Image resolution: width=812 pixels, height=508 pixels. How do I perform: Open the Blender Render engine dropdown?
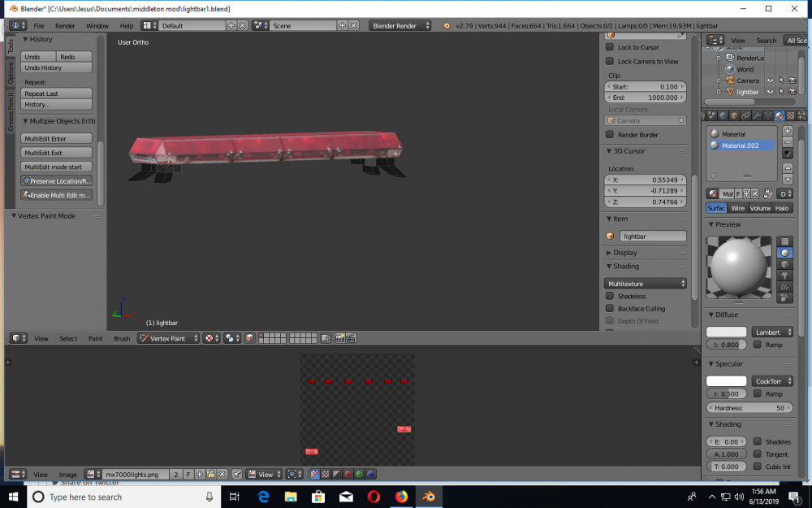coord(400,25)
